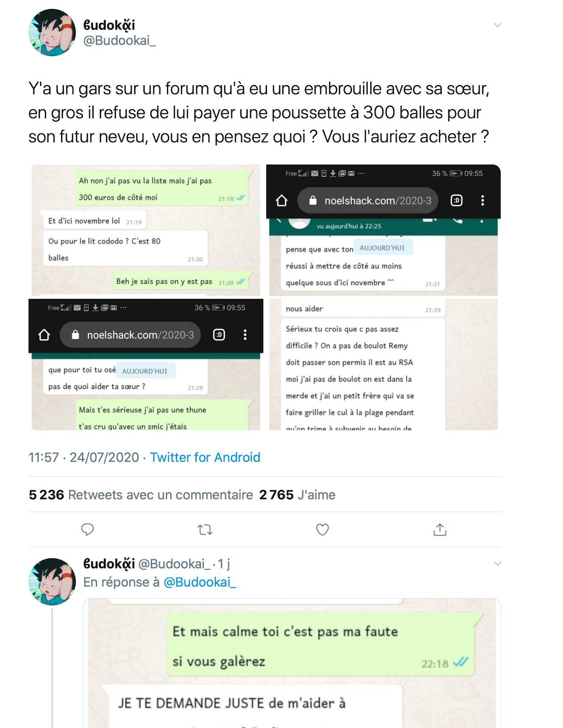Open the bottom-right "Sérieux tu crois" screenshot thumbnail
The height and width of the screenshot is (728, 563).
point(384,364)
